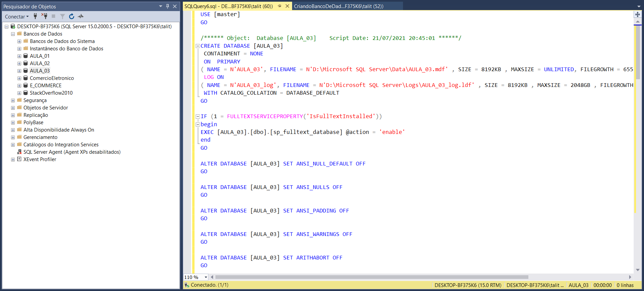
Task: Open the Pesquisador de Objetos window position menu
Action: pos(161,6)
